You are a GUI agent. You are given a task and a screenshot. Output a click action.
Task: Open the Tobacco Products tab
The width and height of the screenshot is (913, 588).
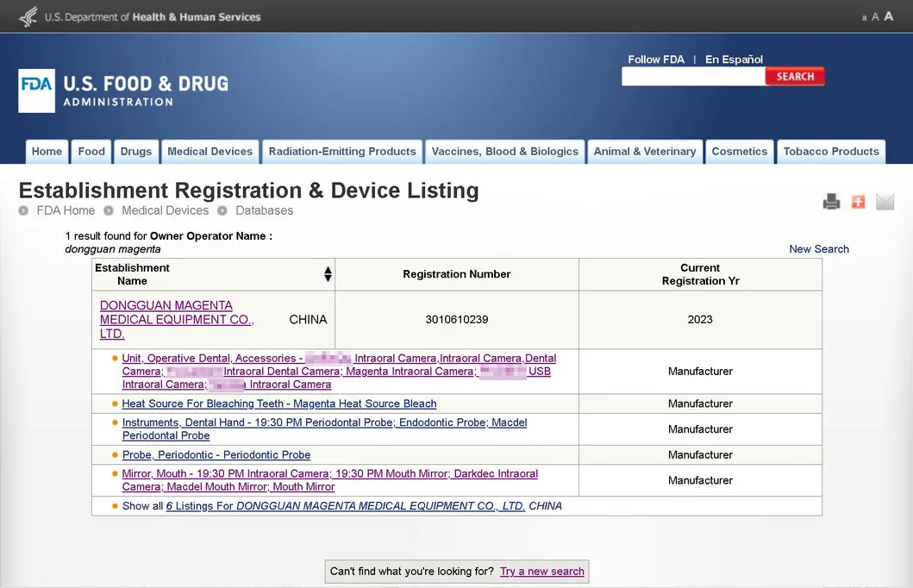(830, 151)
